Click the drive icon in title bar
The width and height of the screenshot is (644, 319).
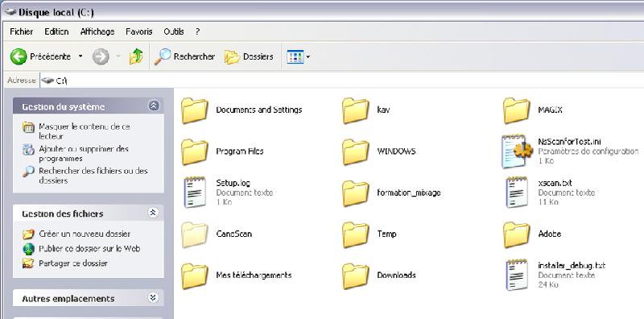pyautogui.click(x=10, y=12)
